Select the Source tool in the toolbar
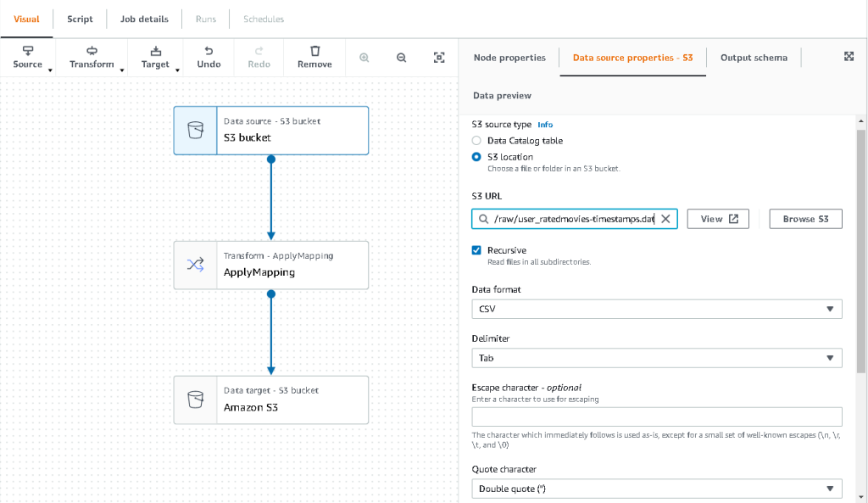 (x=28, y=58)
